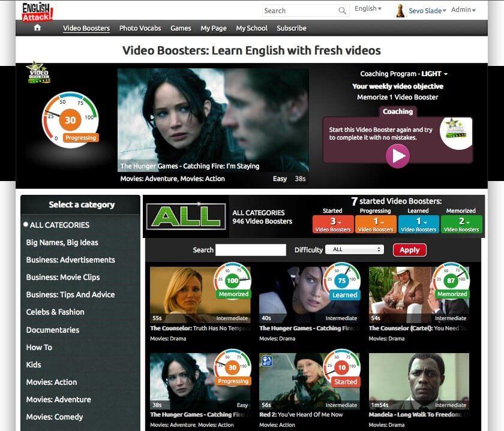The image size is (504, 431).
Task: Play the coaching Video Booster
Action: pyautogui.click(x=398, y=156)
